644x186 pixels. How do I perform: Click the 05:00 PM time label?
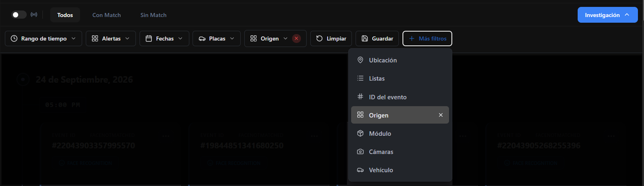click(x=63, y=105)
